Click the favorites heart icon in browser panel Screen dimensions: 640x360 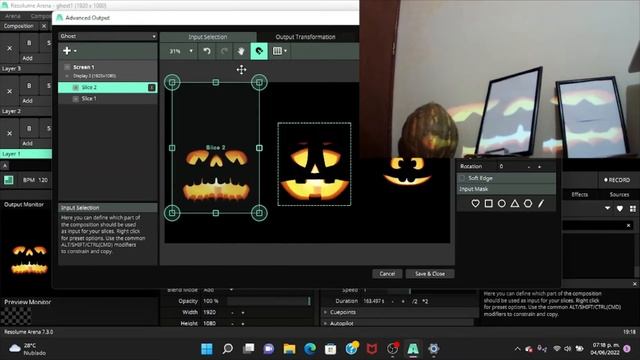[620, 209]
